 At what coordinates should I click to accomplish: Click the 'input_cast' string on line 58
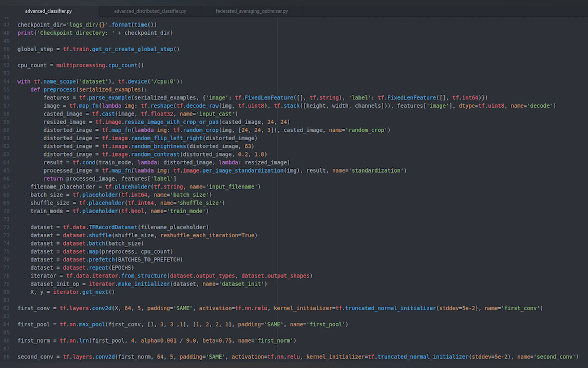(215, 114)
